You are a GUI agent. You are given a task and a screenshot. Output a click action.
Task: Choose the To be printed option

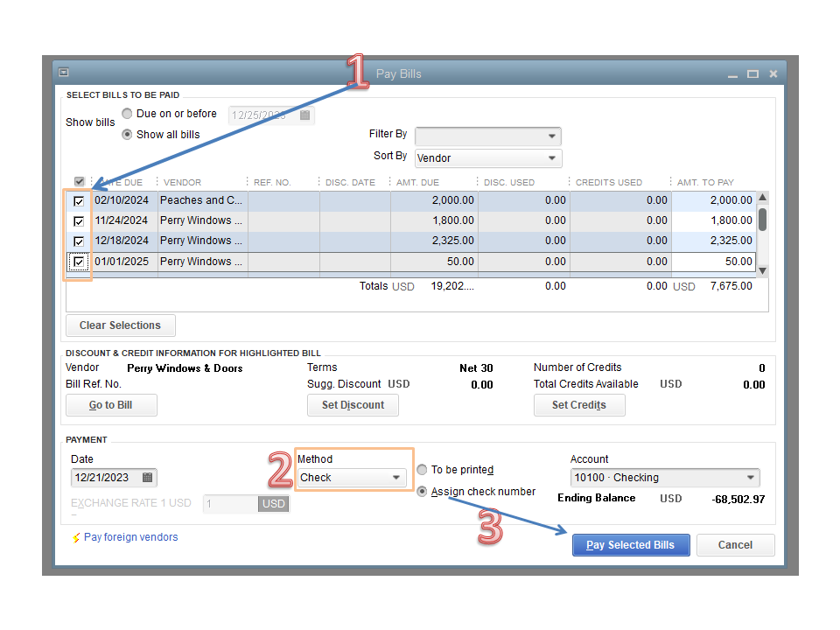point(422,470)
